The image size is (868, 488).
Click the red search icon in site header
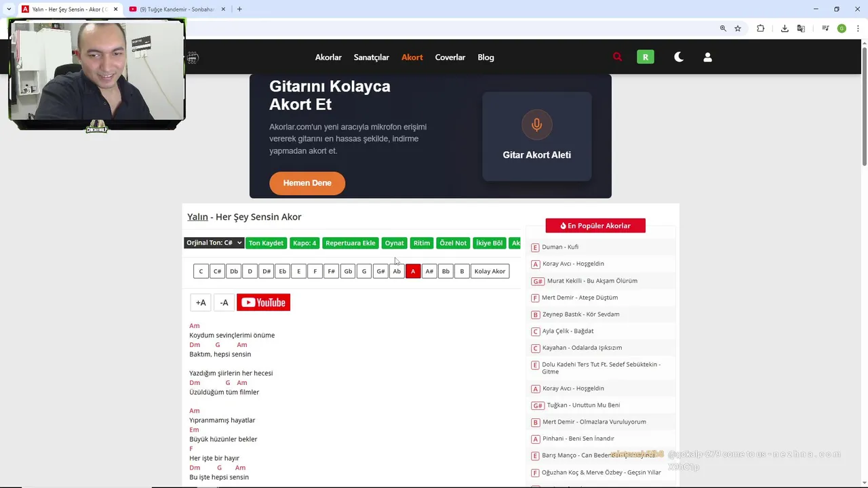[617, 57]
